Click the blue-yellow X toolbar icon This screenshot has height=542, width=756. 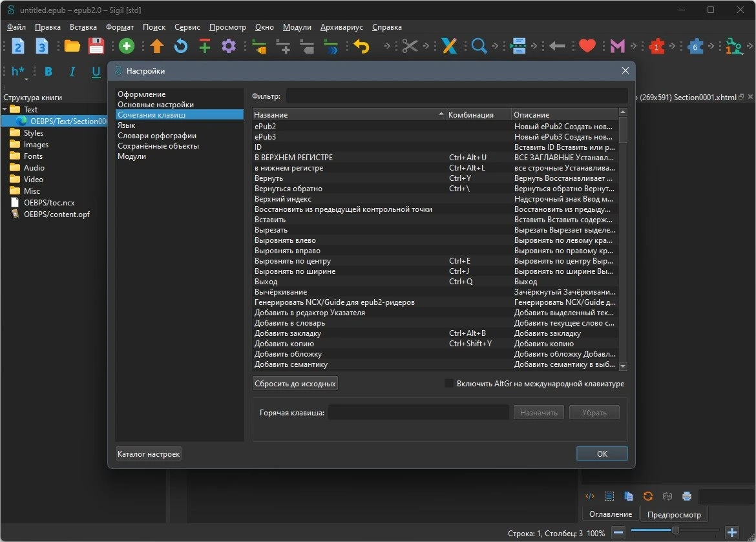[449, 47]
